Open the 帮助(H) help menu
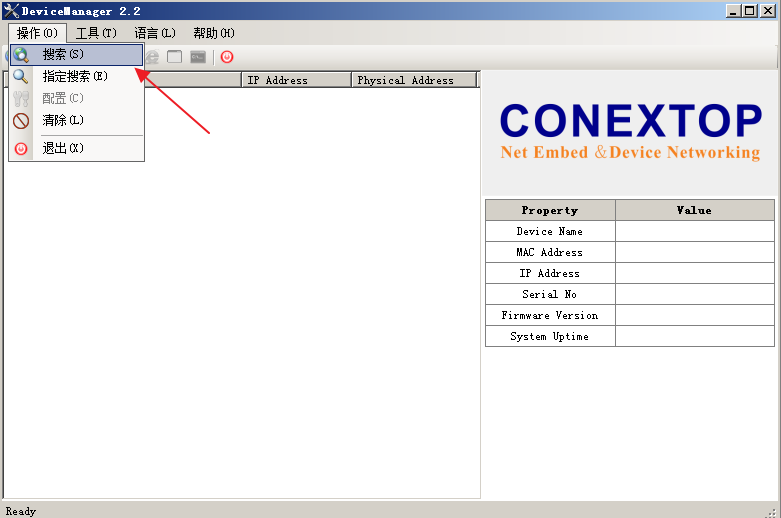The height and width of the screenshot is (518, 781). 214,33
